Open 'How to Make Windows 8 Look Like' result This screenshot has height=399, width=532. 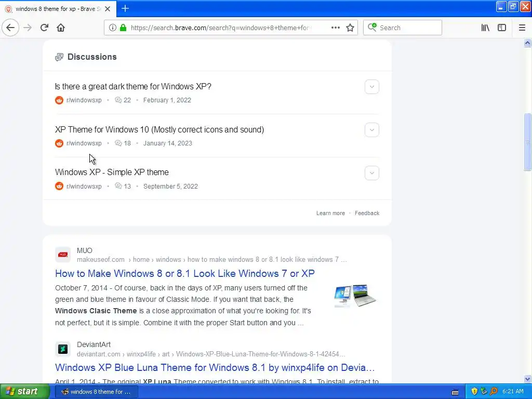coord(184,273)
